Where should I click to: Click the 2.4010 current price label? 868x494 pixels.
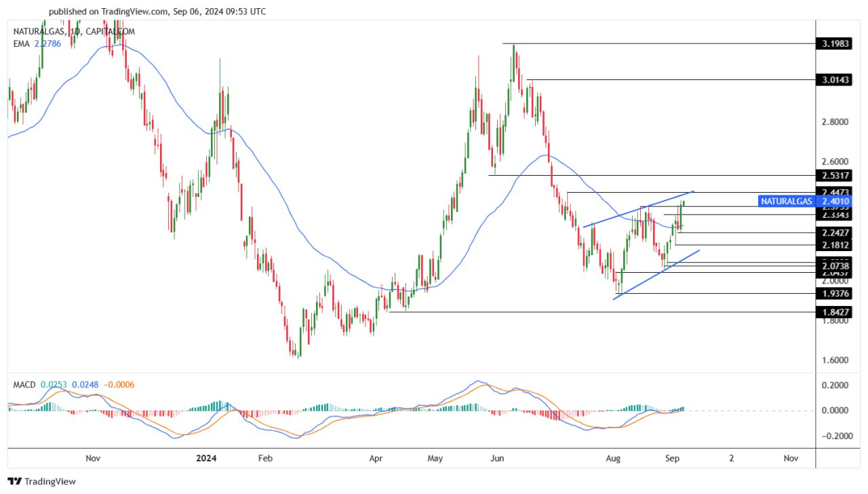tap(835, 201)
